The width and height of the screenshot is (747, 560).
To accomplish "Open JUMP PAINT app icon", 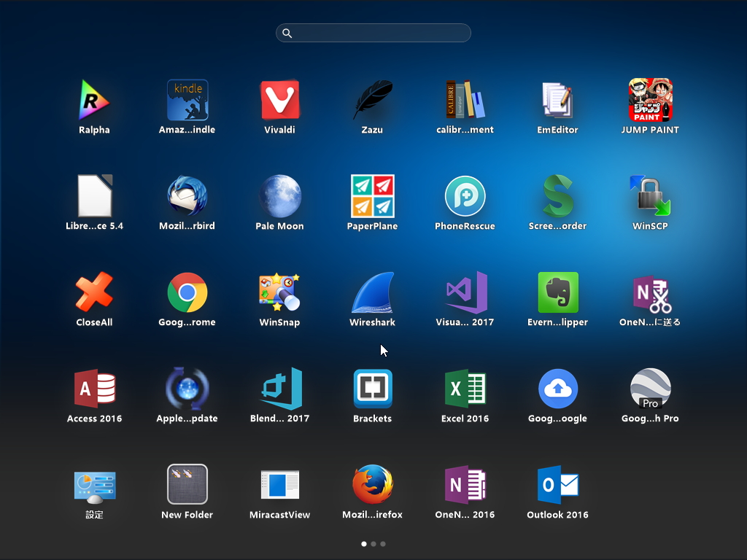I will click(650, 99).
